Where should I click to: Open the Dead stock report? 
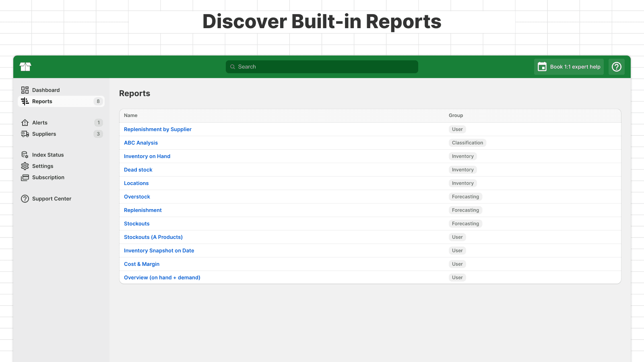138,169
